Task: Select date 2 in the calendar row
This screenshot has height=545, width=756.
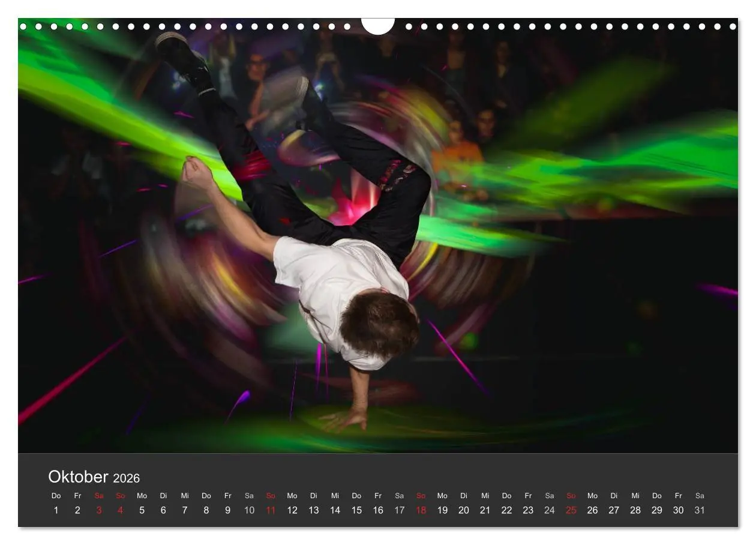Action: (x=77, y=510)
